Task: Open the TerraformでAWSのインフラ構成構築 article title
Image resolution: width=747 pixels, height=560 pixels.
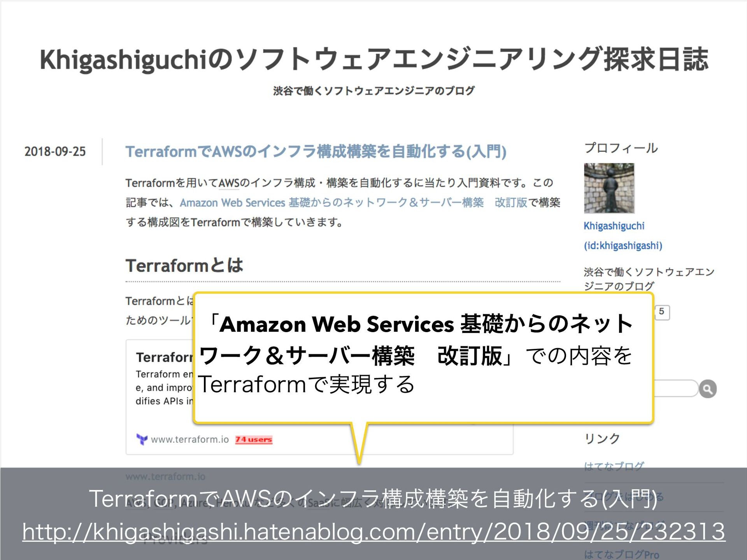Action: pos(316,151)
